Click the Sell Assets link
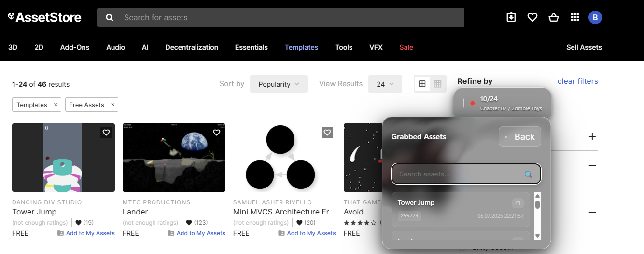This screenshot has height=254, width=644. click(584, 47)
